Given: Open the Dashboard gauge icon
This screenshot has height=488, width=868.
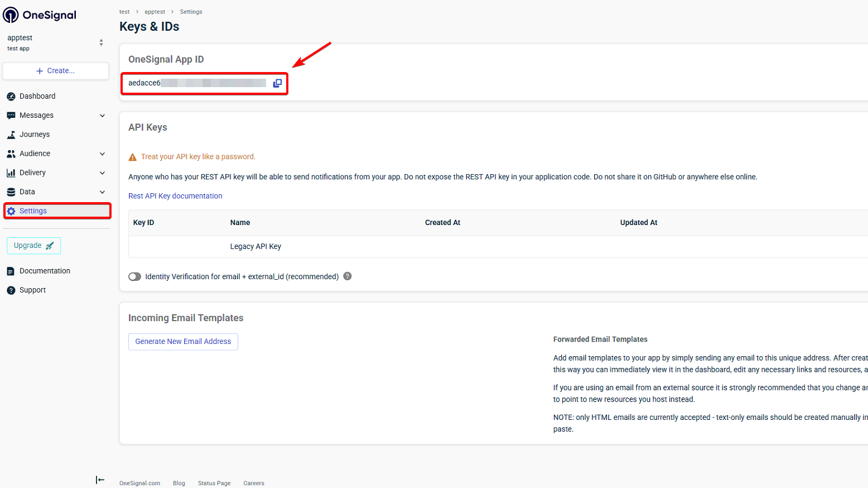Looking at the screenshot, I should [x=11, y=96].
